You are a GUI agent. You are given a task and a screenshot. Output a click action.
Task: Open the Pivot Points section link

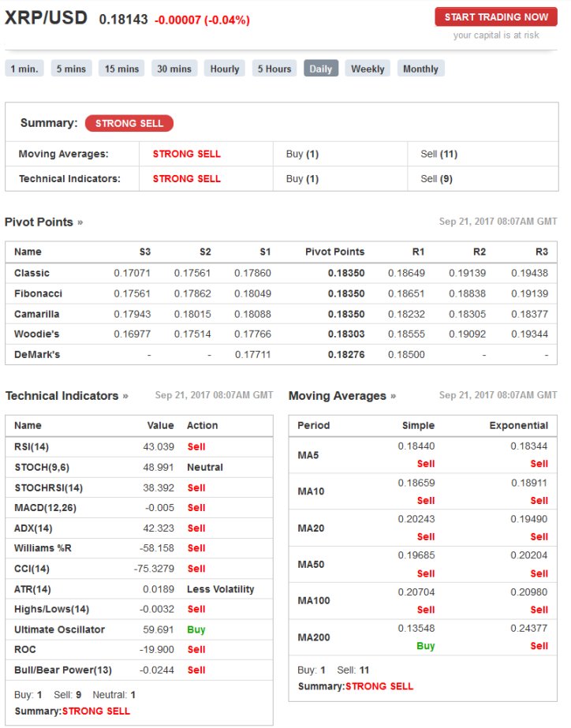coord(39,222)
